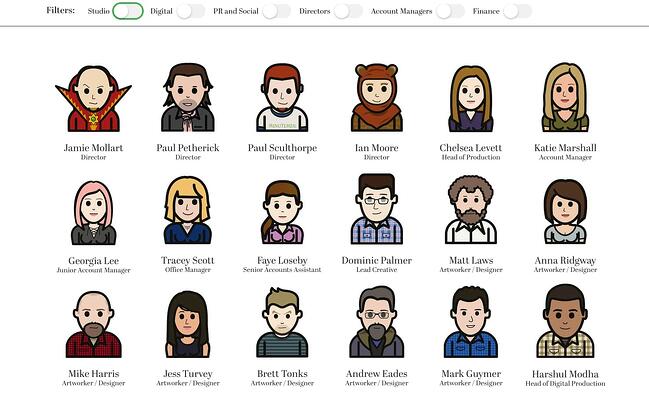The width and height of the screenshot is (649, 395).
Task: Enable the Account Managers filter
Action: point(450,11)
